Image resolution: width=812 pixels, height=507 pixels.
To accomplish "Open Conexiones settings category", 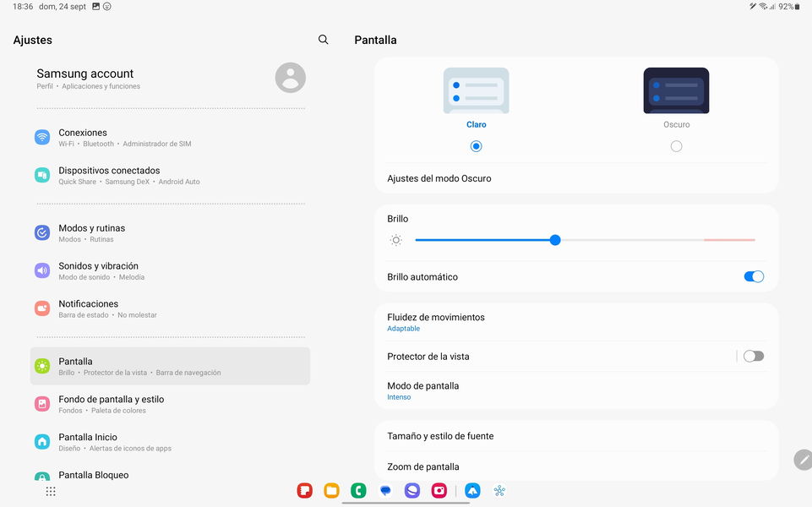I will coord(170,137).
